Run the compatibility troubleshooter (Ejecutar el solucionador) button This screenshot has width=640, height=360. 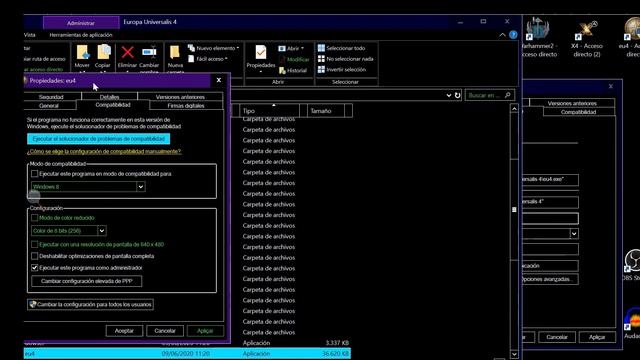point(98,139)
